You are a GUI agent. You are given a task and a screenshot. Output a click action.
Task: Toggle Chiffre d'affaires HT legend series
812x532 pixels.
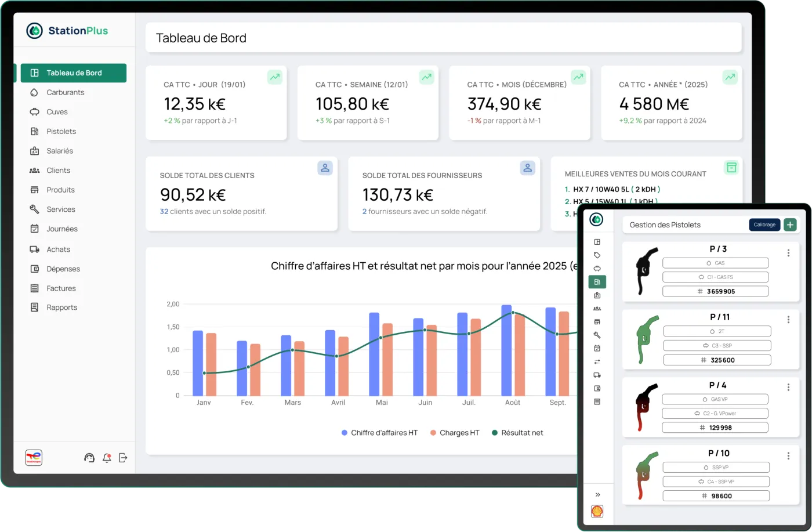click(x=380, y=433)
